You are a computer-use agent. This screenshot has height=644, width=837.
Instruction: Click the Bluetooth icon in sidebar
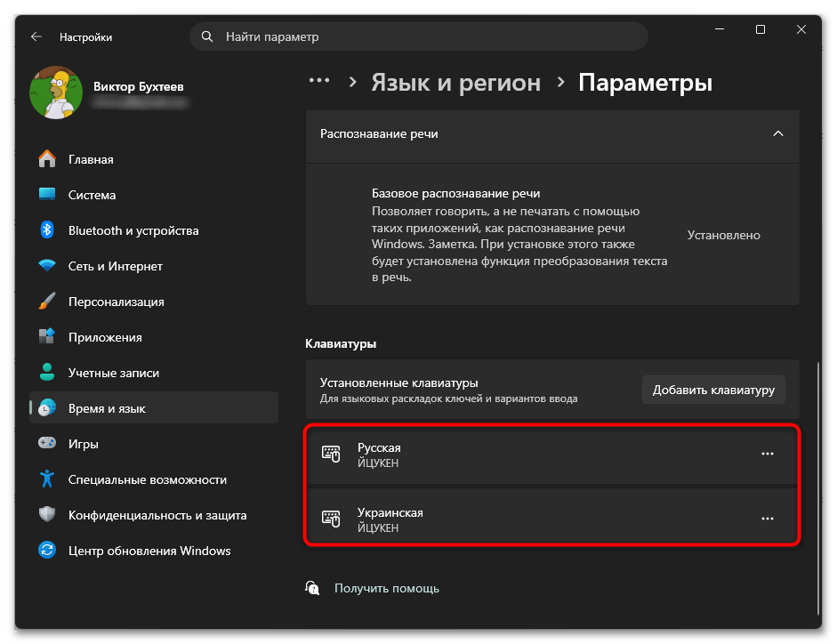(x=47, y=230)
